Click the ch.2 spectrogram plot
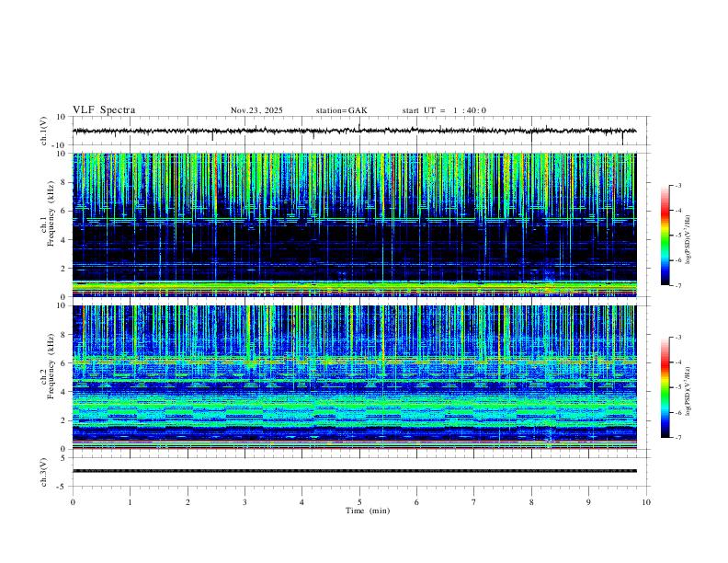 [354, 377]
